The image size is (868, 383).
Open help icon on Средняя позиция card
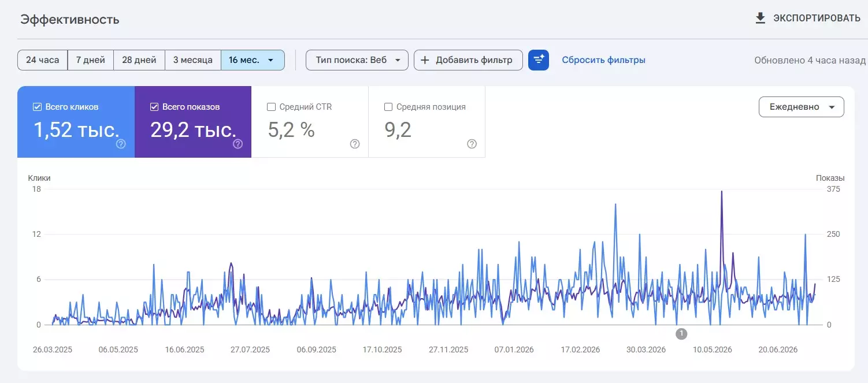click(472, 144)
